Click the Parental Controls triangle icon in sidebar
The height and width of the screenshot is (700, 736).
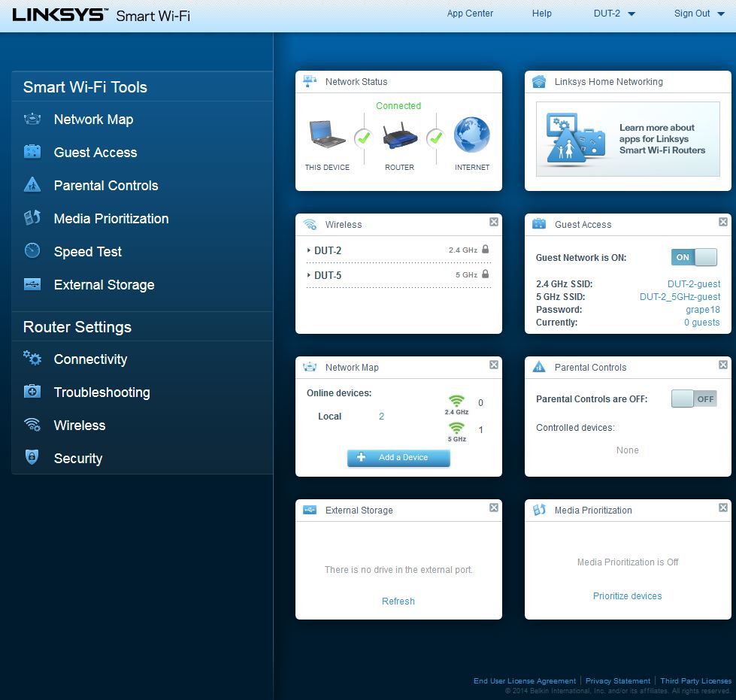pyautogui.click(x=32, y=184)
